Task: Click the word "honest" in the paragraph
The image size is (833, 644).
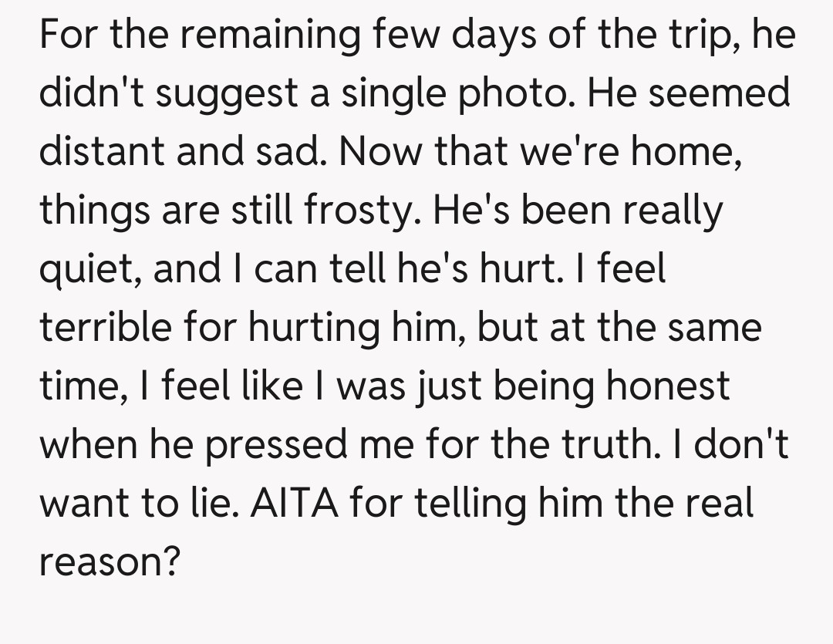Action: 666,386
